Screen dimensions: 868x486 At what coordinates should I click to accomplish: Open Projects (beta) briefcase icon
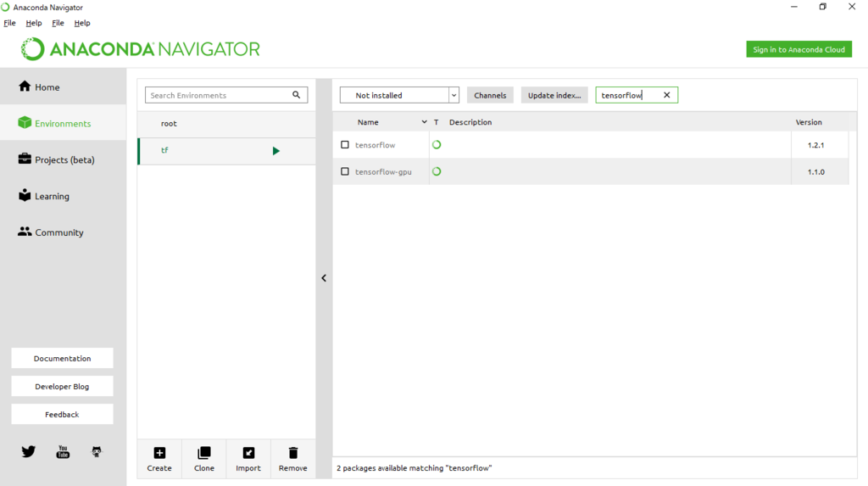click(25, 159)
